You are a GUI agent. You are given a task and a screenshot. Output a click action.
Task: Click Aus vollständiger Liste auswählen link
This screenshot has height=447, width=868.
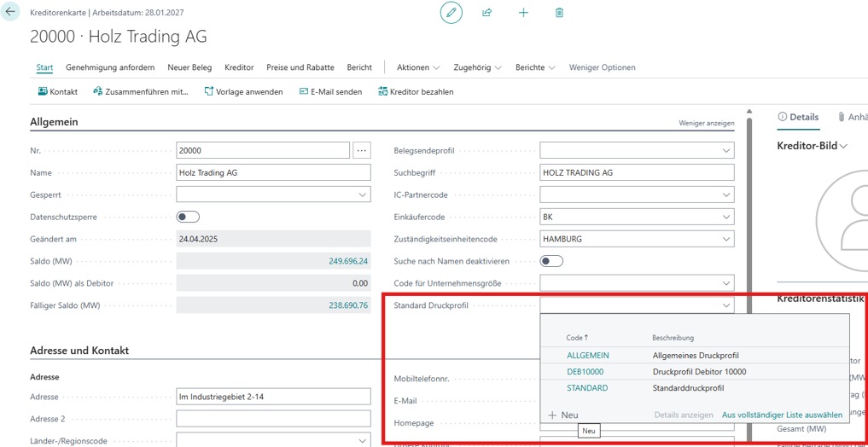(x=782, y=415)
